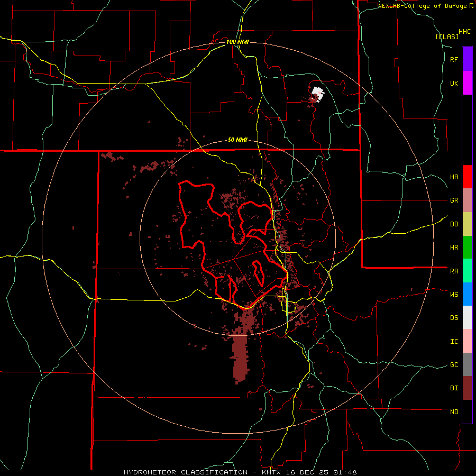The image size is (476, 476).
Task: Click the DS legend label
Action: coord(454,317)
